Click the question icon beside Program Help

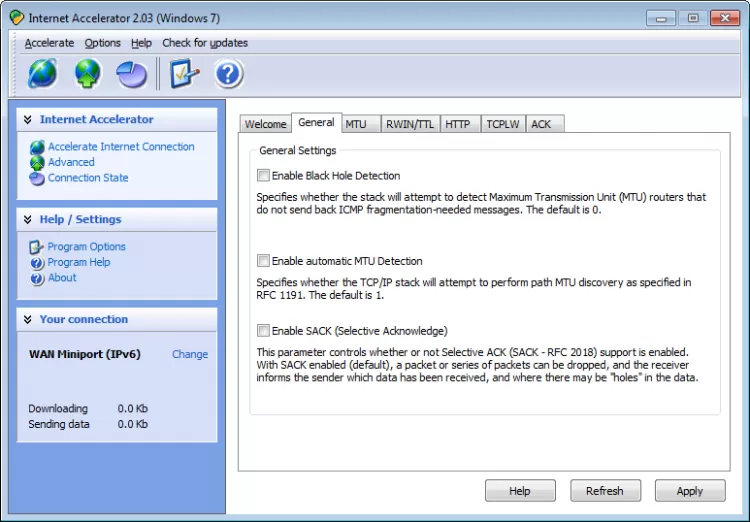click(x=37, y=263)
